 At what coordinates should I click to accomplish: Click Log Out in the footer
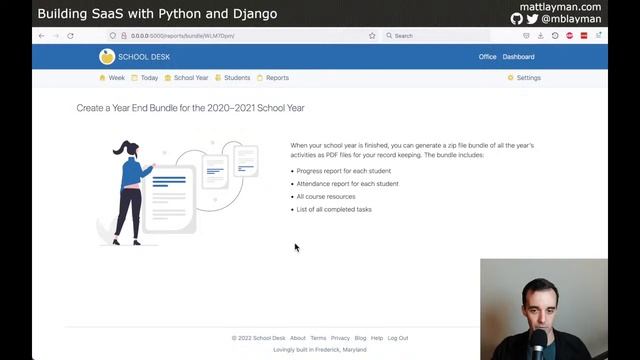point(398,338)
